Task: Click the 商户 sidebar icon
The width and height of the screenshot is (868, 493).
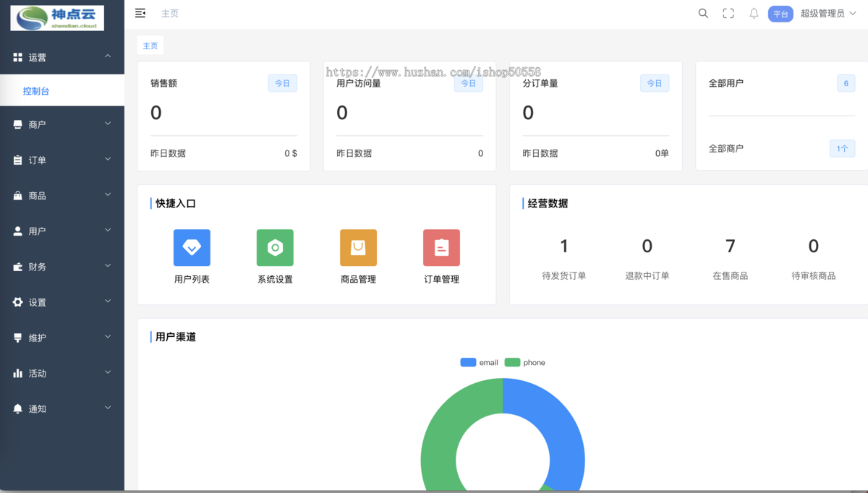Action: pos(17,124)
